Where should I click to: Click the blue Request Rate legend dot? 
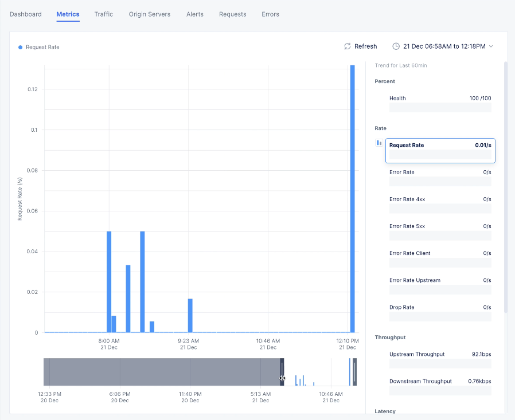[x=21, y=47]
